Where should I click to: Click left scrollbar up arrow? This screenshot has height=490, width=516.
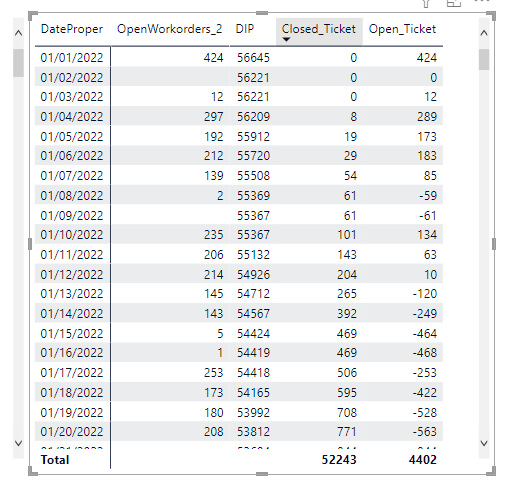[x=19, y=33]
